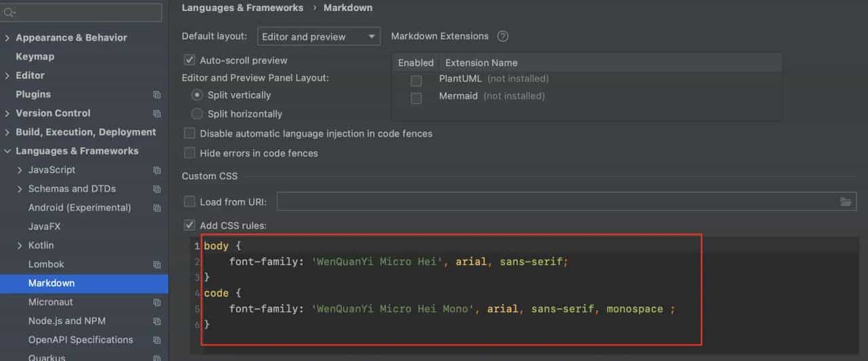Viewport: 868px width, 361px height.
Task: Open the Keymap settings page
Action: [35, 57]
